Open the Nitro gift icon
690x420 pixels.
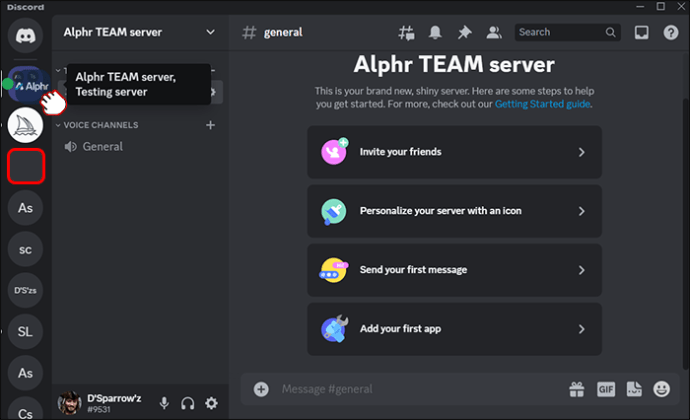pyautogui.click(x=576, y=389)
